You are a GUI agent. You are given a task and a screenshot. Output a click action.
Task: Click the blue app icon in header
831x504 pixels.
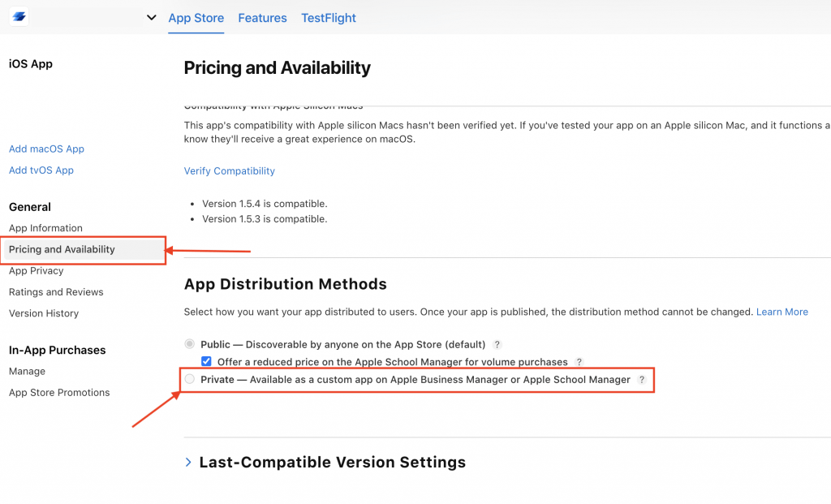pos(19,17)
